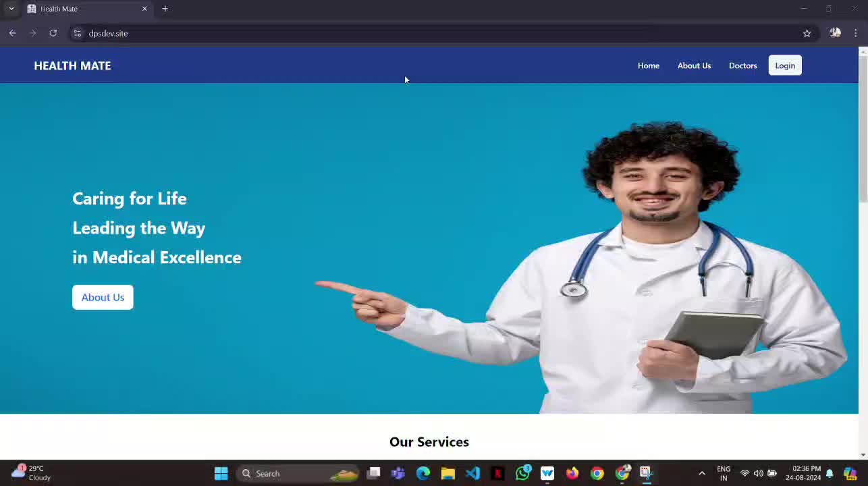868x486 pixels.
Task: Open the Copilot icon in tray
Action: click(x=850, y=473)
